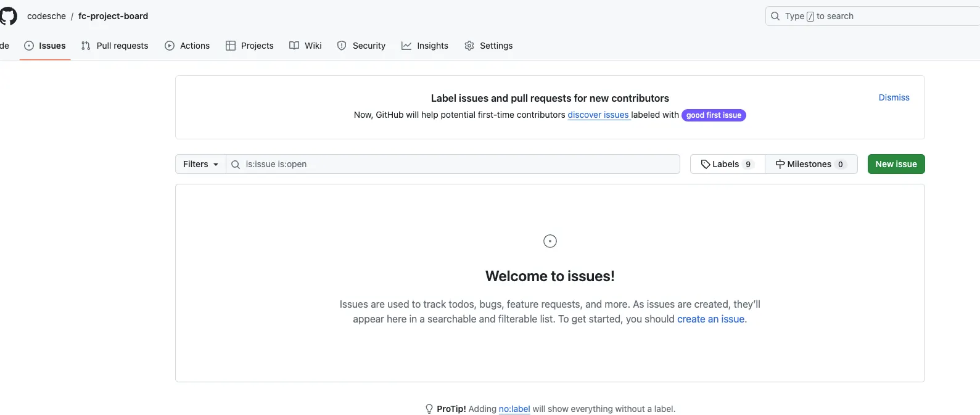Click the tag icon beside Labels
Screen dimensions: 980x415
(x=706, y=164)
